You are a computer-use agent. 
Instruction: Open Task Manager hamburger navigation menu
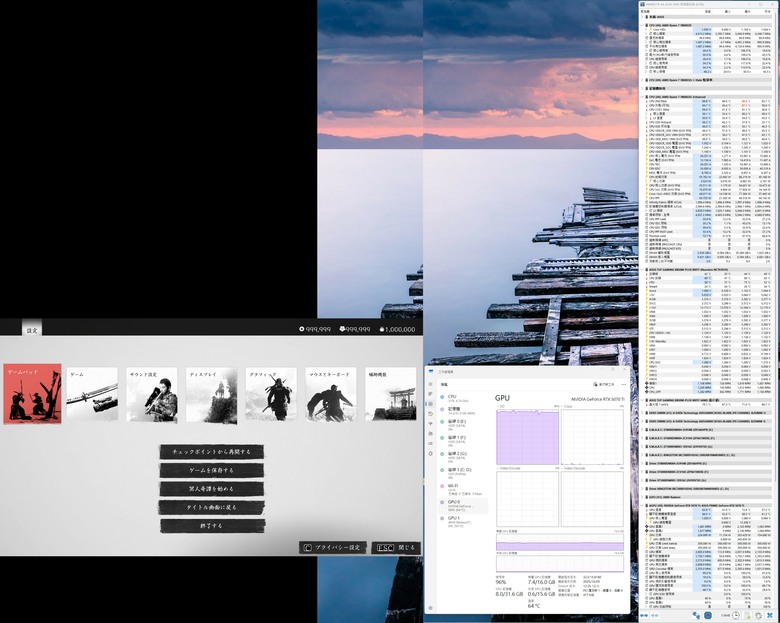(430, 384)
